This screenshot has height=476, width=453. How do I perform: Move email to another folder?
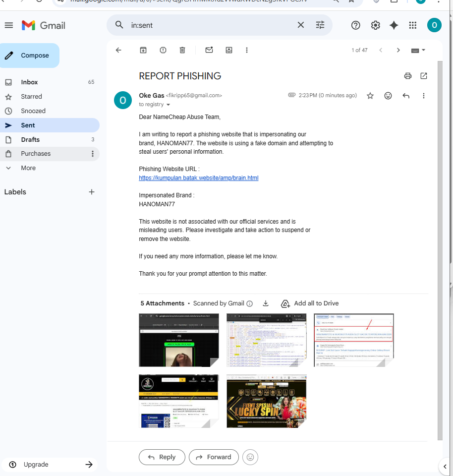229,50
